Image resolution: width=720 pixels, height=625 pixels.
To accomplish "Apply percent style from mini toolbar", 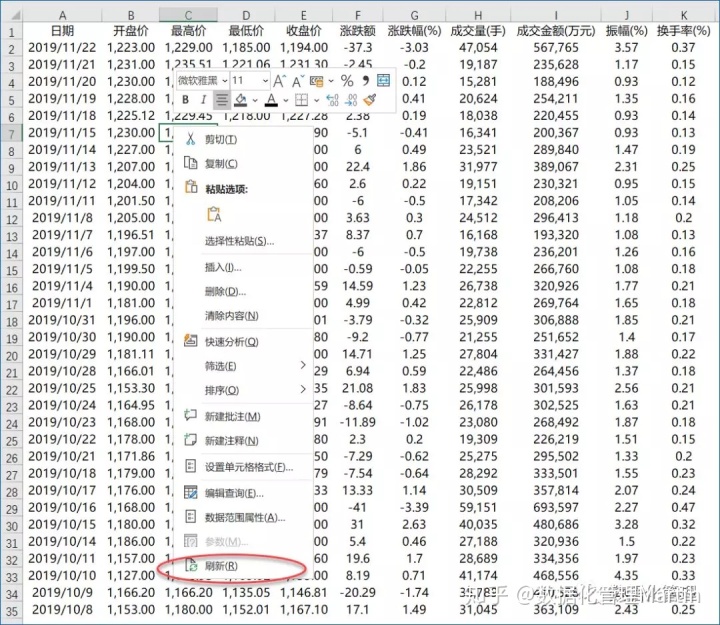I will [347, 81].
